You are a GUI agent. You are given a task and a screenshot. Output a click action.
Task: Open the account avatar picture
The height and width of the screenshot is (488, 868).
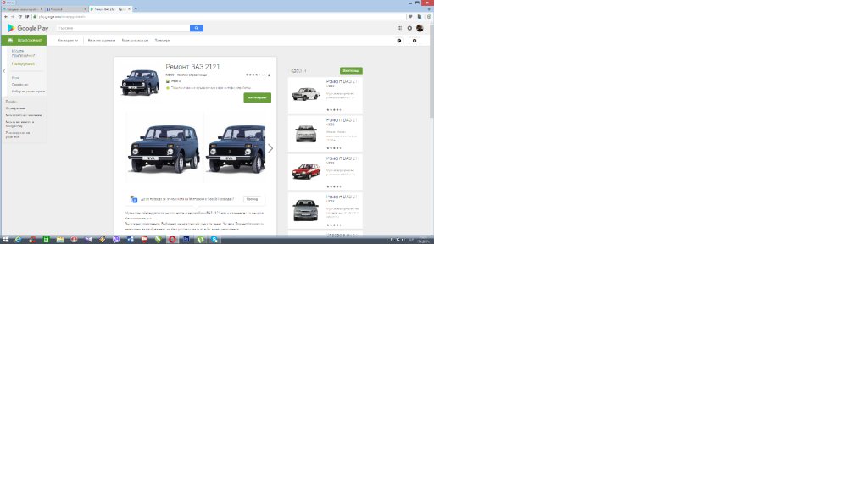(x=420, y=28)
